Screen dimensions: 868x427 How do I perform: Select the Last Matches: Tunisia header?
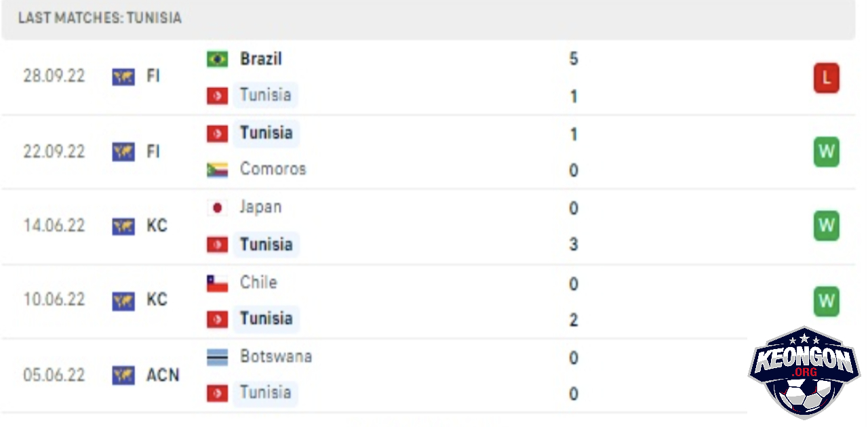click(x=100, y=18)
